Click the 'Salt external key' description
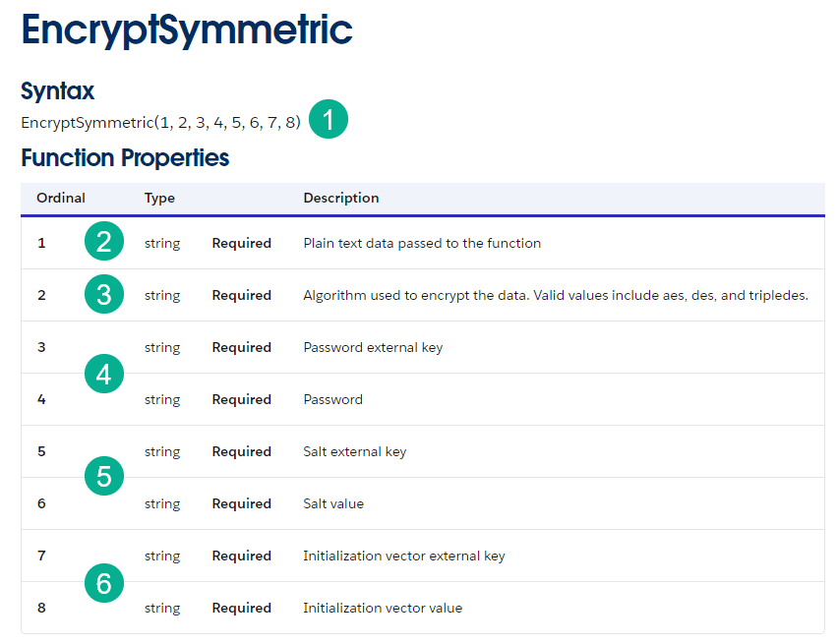 354,451
